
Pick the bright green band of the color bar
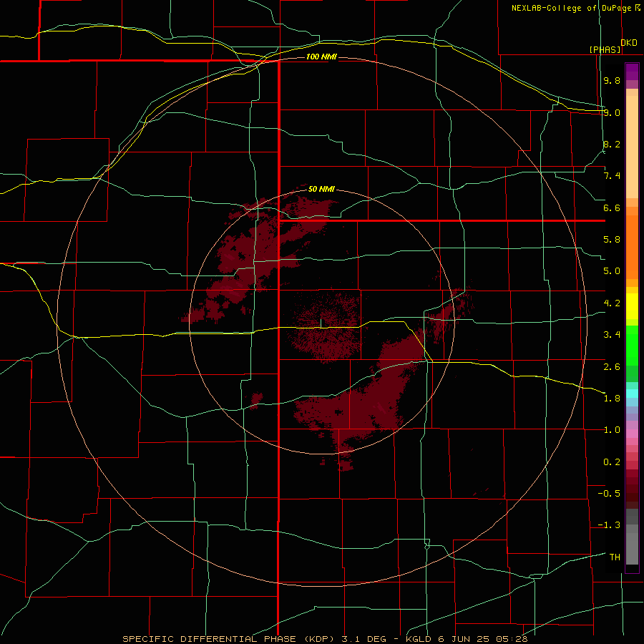(632, 346)
